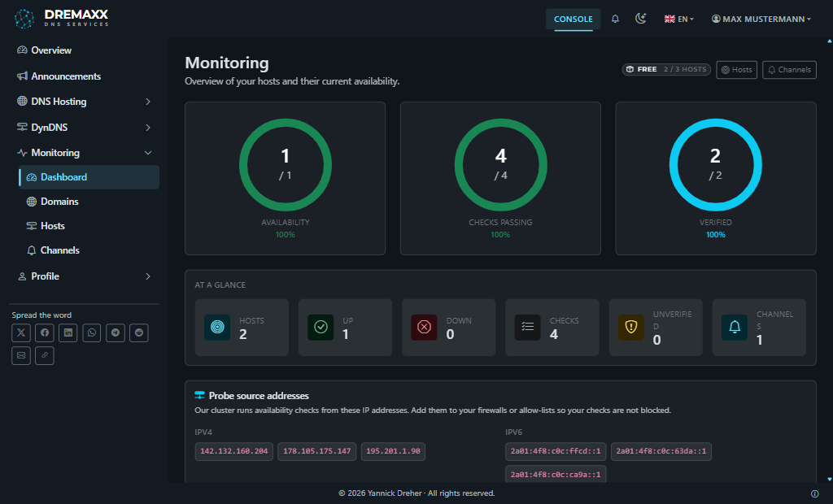Expand the Profile section
The width and height of the screenshot is (833, 504).
tap(84, 276)
